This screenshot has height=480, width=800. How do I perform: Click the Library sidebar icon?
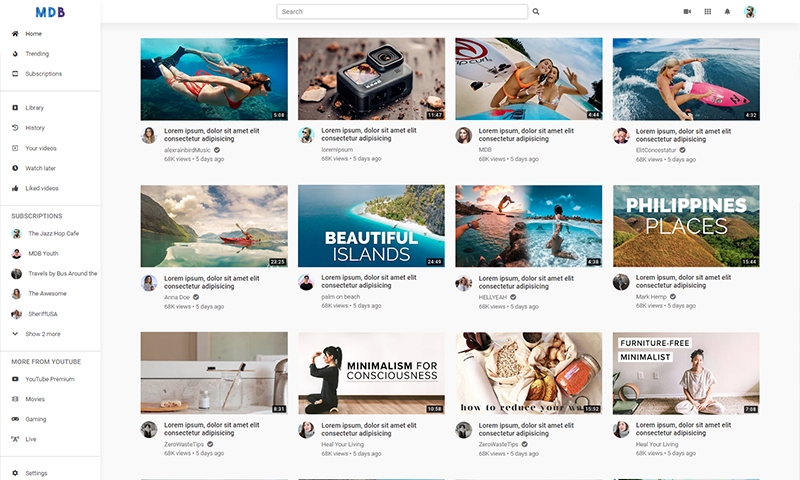tap(15, 108)
